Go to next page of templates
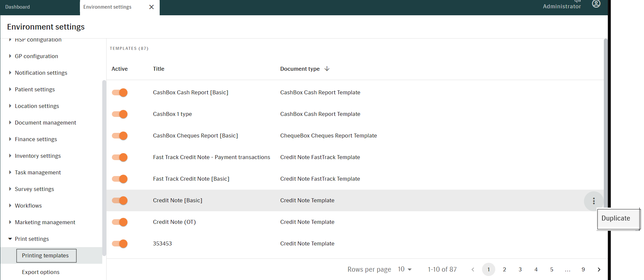644x280 pixels. pyautogui.click(x=599, y=269)
